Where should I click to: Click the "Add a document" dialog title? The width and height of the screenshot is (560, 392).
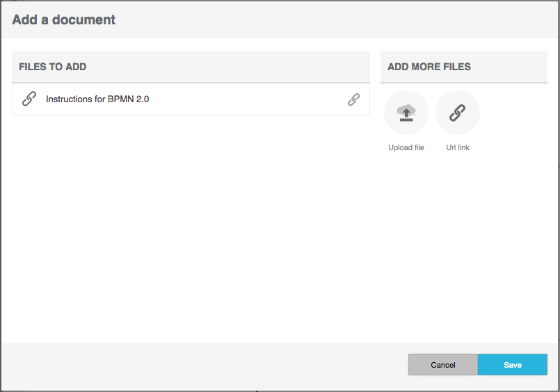coord(64,19)
